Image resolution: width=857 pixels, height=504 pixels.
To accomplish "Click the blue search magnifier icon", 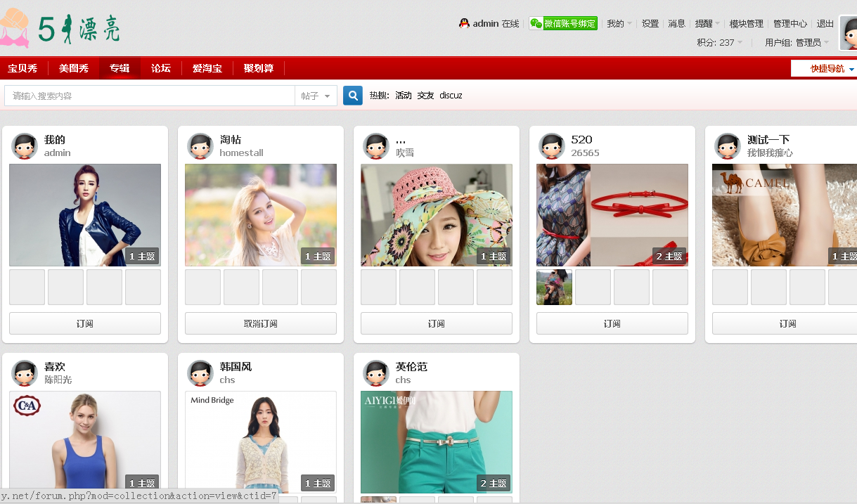I will [352, 95].
